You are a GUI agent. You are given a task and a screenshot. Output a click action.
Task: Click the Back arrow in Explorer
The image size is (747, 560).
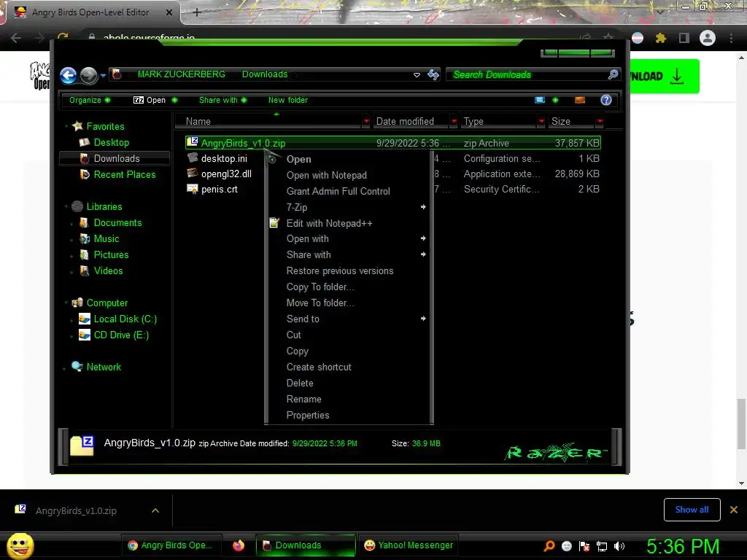(68, 75)
